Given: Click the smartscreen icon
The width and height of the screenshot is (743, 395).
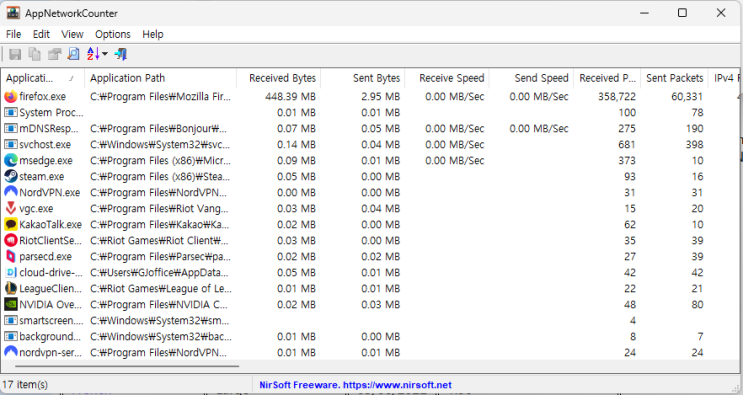Looking at the screenshot, I should [x=11, y=321].
